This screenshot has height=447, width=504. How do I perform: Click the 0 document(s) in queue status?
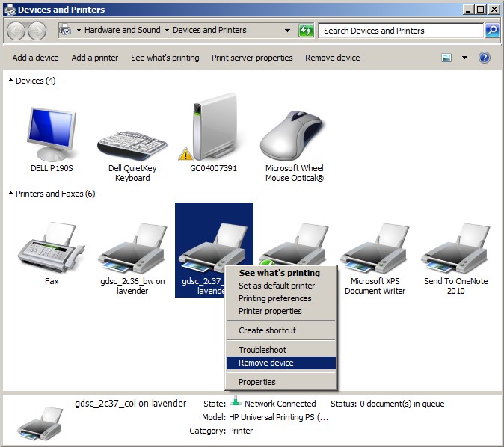[402, 404]
